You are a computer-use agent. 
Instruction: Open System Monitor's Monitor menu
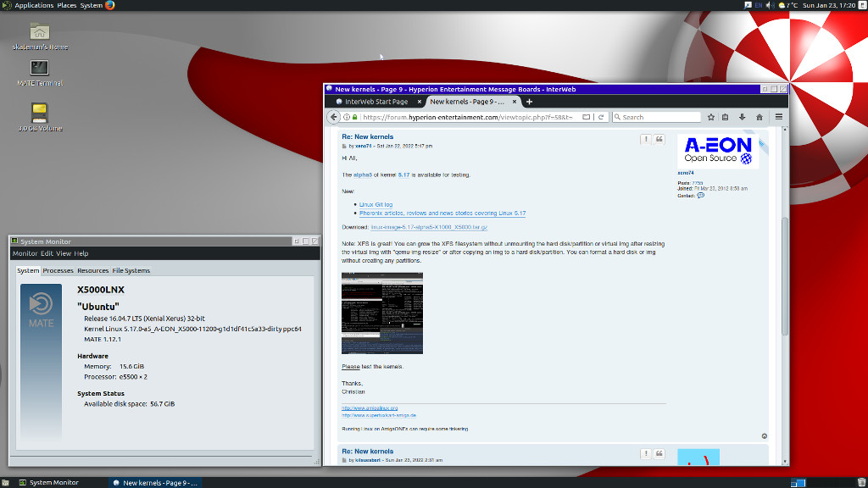point(25,253)
